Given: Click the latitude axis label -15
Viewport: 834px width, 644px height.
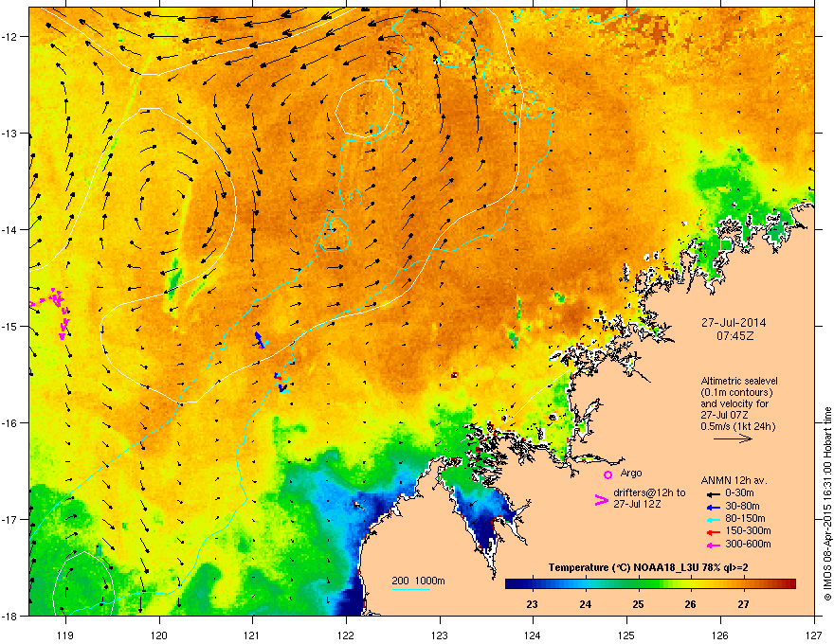Looking at the screenshot, I should [x=9, y=326].
